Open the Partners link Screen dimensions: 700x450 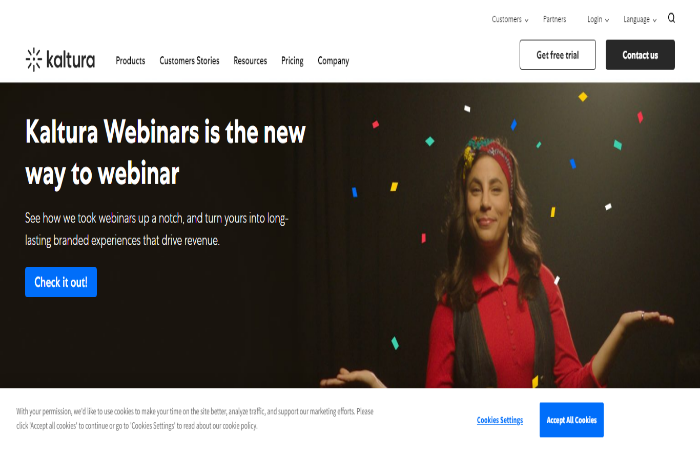554,19
